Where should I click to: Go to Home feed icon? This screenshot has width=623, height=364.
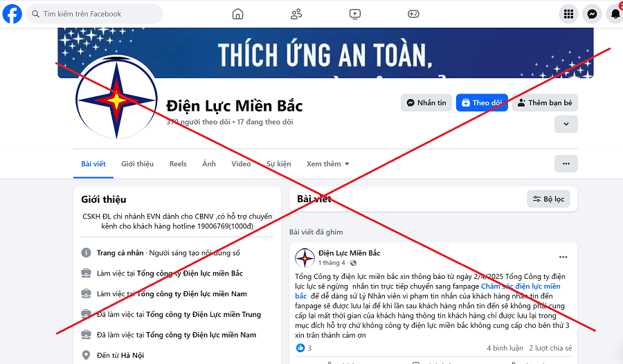point(237,14)
